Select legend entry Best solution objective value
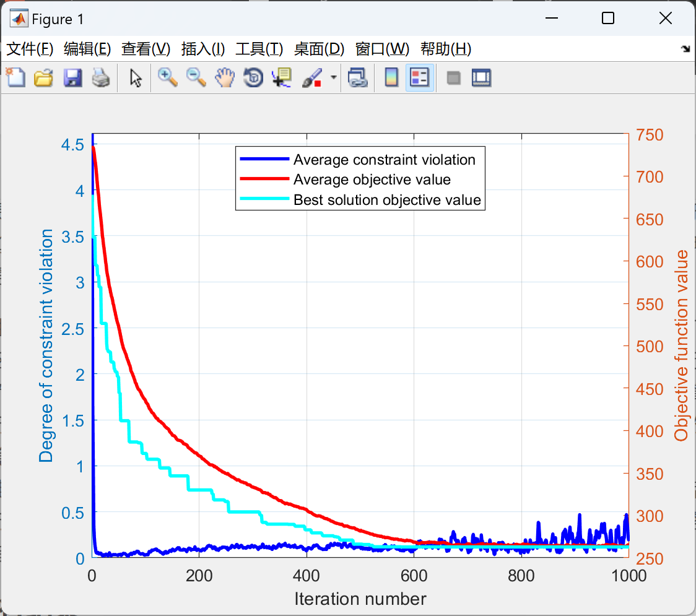Image resolution: width=696 pixels, height=616 pixels. tap(387, 200)
